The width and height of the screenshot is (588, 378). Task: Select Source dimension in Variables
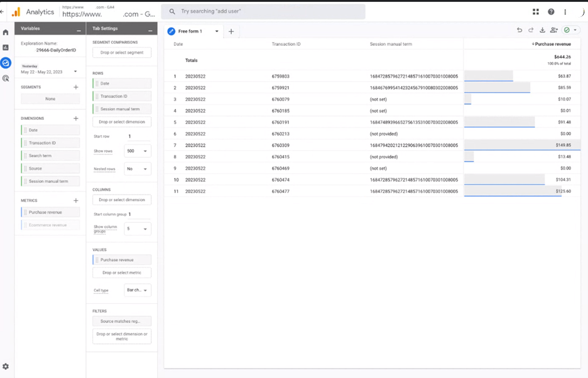pyautogui.click(x=50, y=168)
